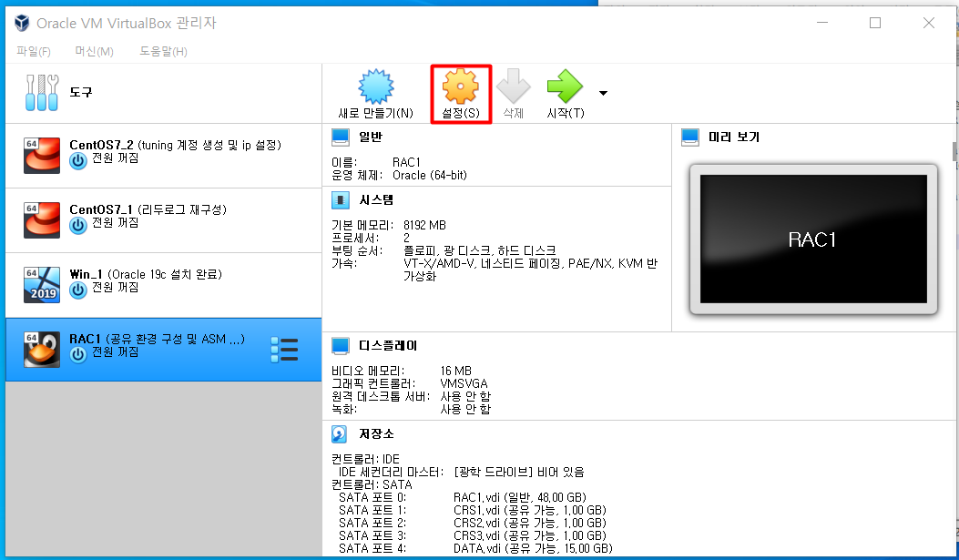Image resolution: width=959 pixels, height=560 pixels.
Task: Click the name value 'RAC1' in General
Action: click(x=406, y=162)
